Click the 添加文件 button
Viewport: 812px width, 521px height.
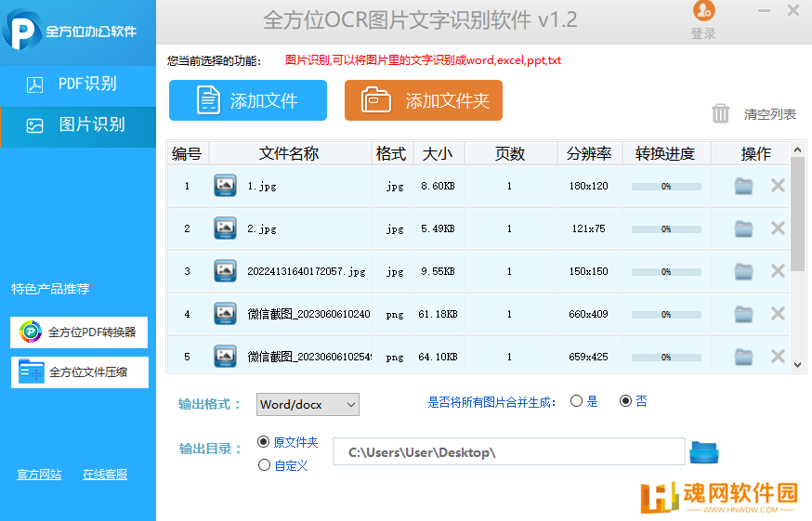pos(248,100)
